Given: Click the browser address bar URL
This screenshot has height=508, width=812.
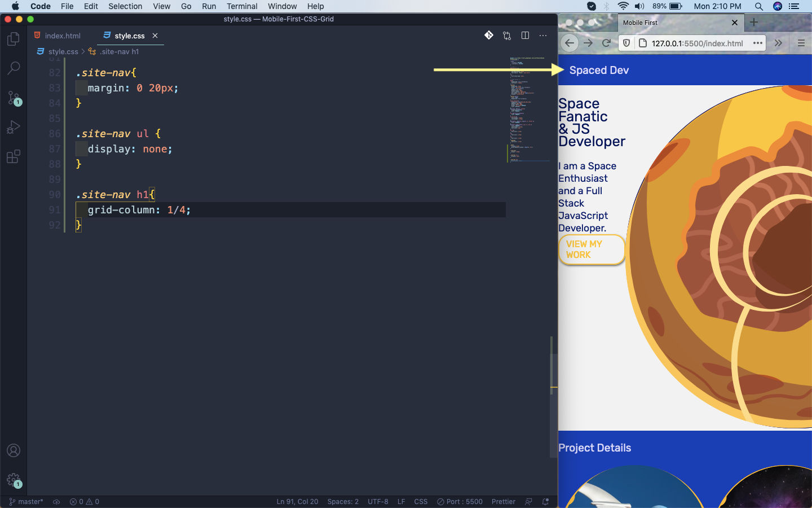Looking at the screenshot, I should click(697, 43).
